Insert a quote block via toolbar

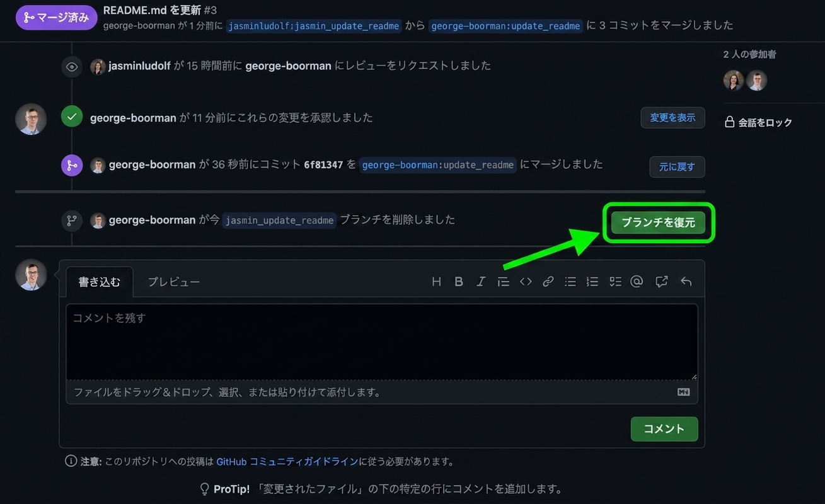503,282
